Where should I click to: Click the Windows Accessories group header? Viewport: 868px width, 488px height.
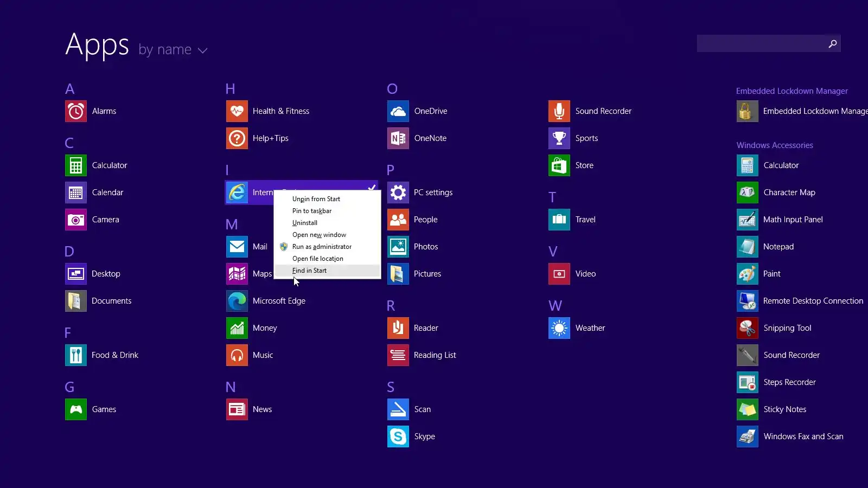[775, 145]
